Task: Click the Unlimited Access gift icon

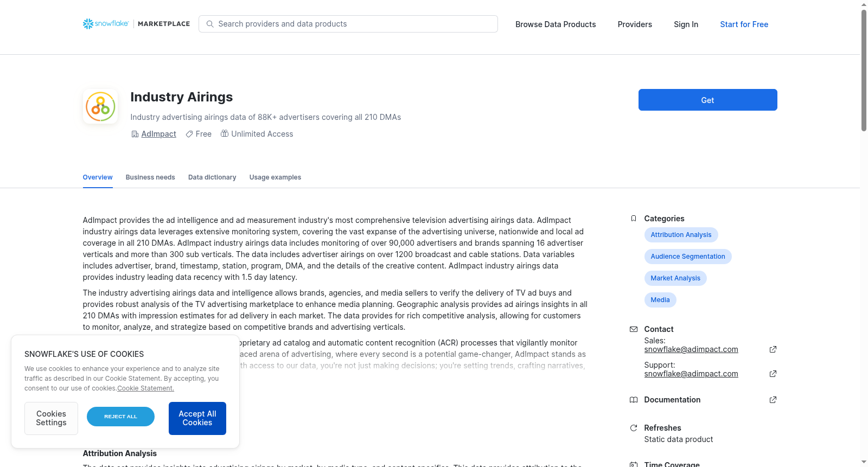Action: (x=225, y=133)
